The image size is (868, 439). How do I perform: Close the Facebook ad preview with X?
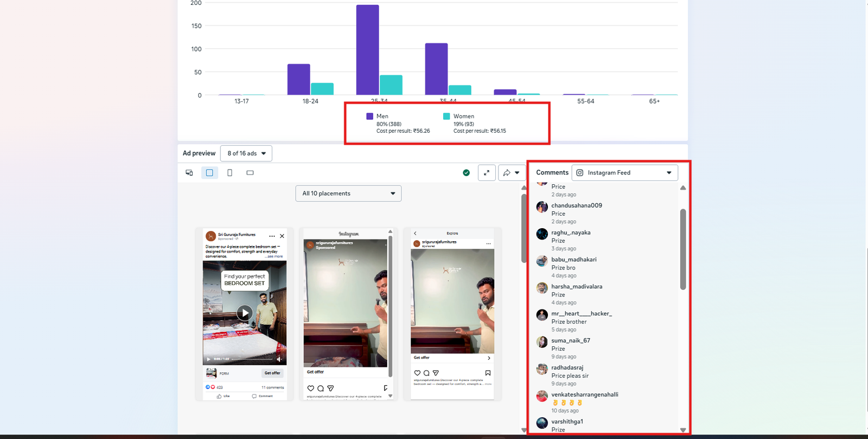282,236
